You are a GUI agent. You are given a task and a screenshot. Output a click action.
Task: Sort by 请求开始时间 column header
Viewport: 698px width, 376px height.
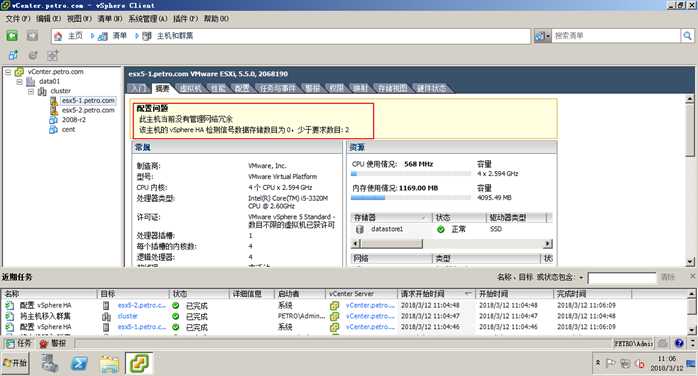tap(436, 294)
